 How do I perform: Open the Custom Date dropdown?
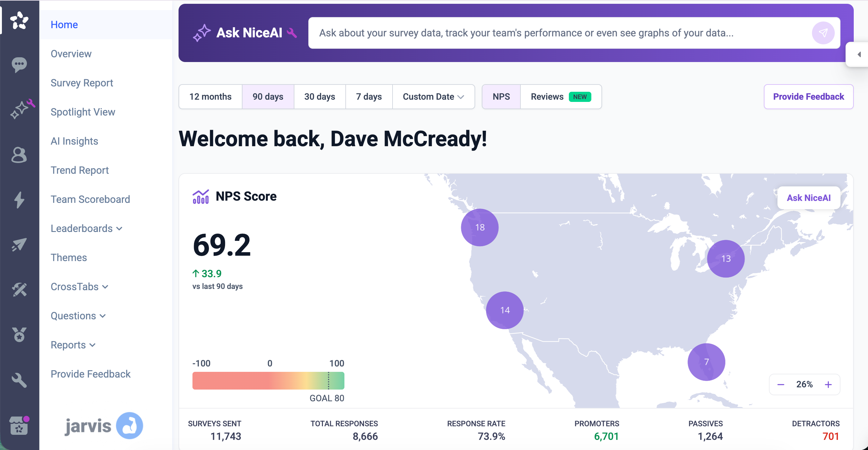[433, 97]
